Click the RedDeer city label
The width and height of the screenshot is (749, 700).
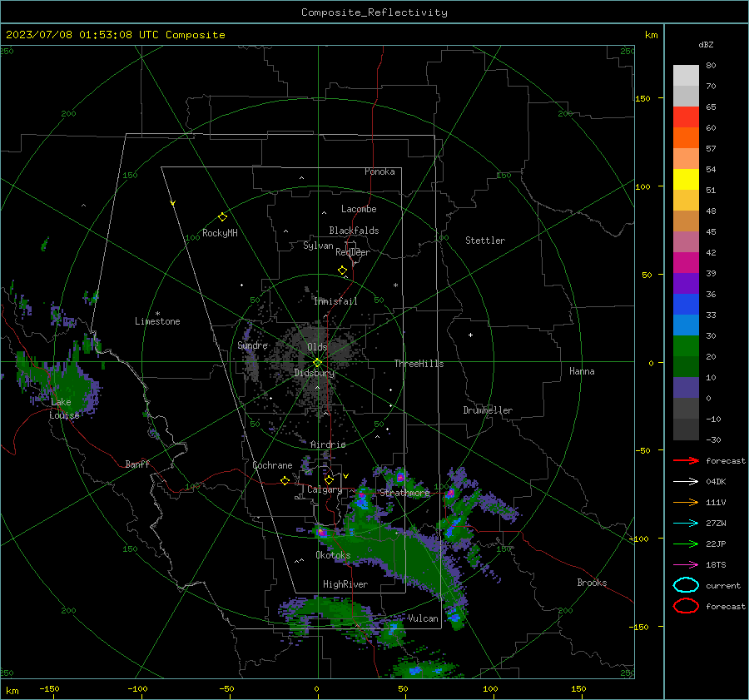[x=353, y=252]
